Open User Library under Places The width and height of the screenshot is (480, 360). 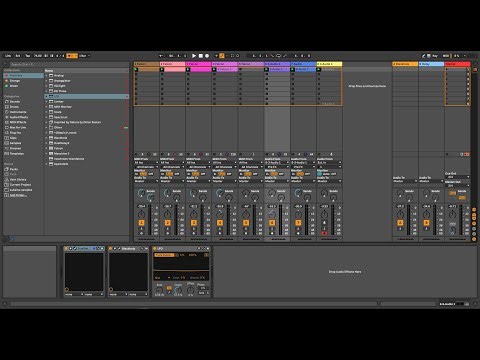(x=23, y=179)
